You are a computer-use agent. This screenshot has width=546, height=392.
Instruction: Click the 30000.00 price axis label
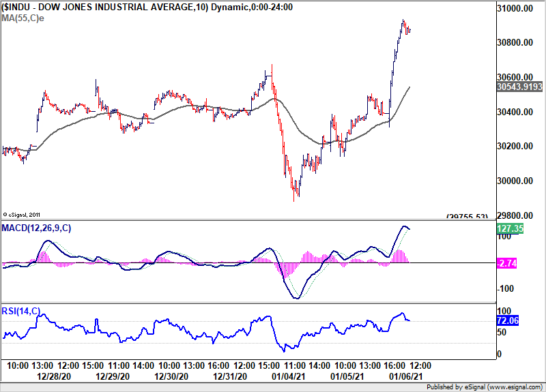(515, 181)
